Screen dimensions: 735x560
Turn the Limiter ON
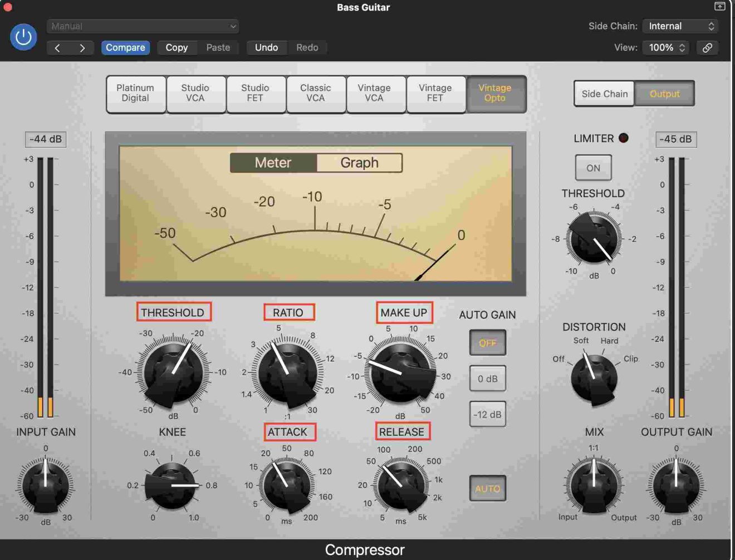[x=592, y=168]
